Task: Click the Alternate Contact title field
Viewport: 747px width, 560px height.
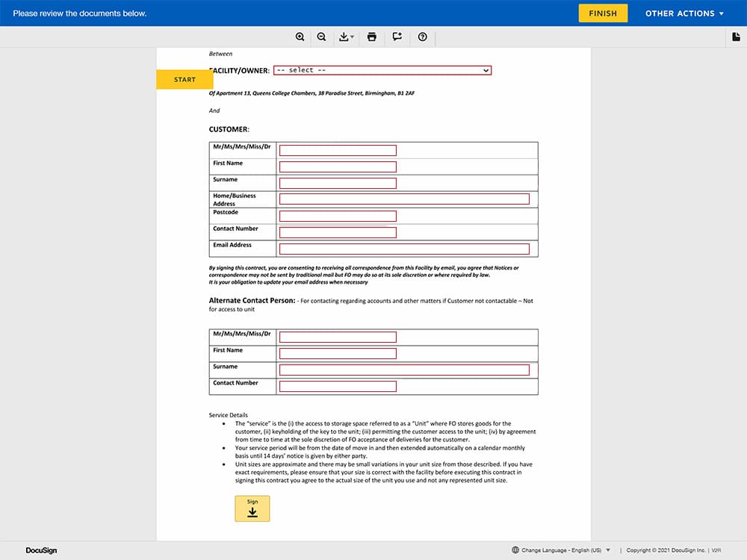Action: pos(338,337)
